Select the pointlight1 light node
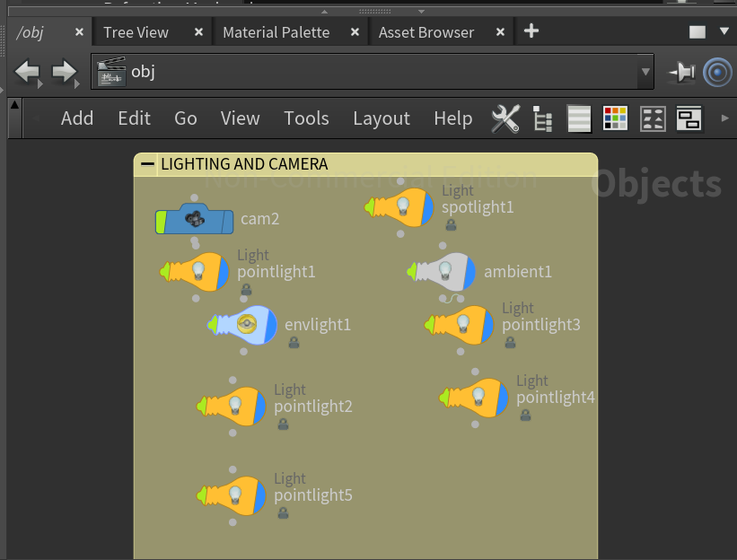 pyautogui.click(x=194, y=272)
